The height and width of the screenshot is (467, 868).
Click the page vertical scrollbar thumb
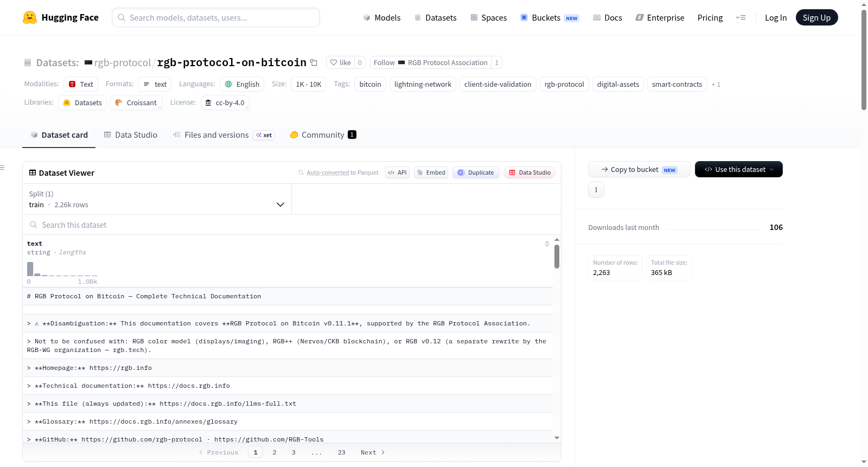[864, 60]
